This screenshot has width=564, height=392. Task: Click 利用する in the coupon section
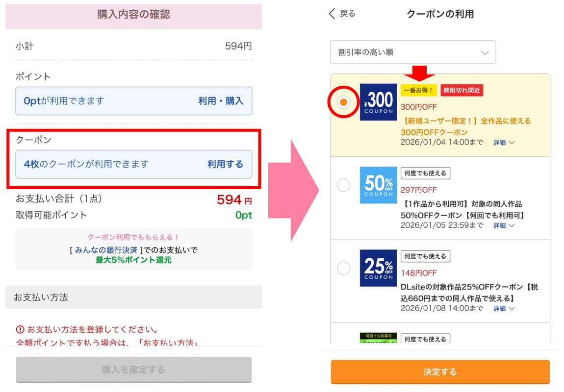(225, 164)
